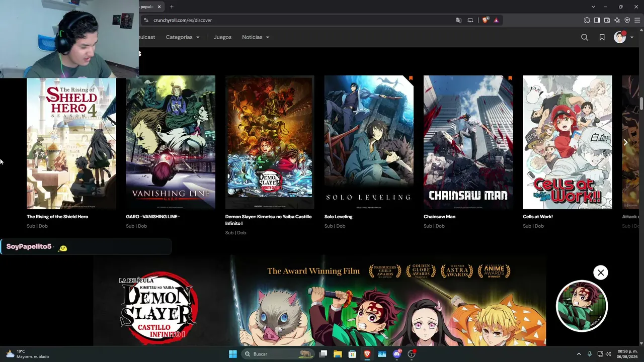
Task: Click the 'Solo Leveling' title link
Action: pos(339,217)
